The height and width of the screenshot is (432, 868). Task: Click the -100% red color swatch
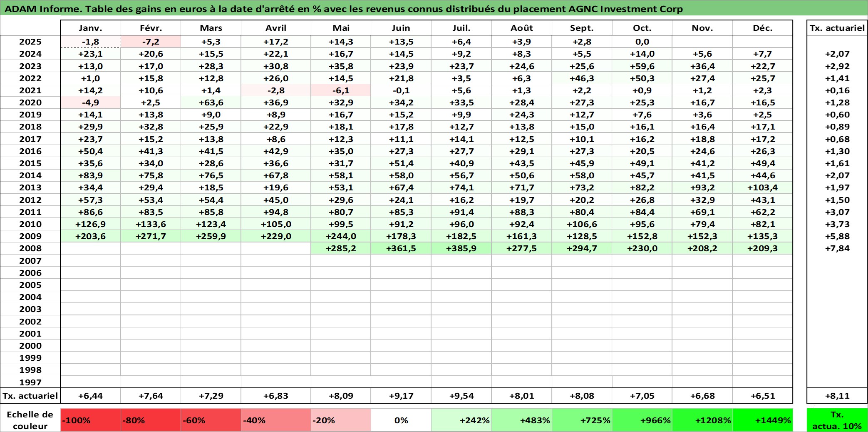(x=90, y=420)
